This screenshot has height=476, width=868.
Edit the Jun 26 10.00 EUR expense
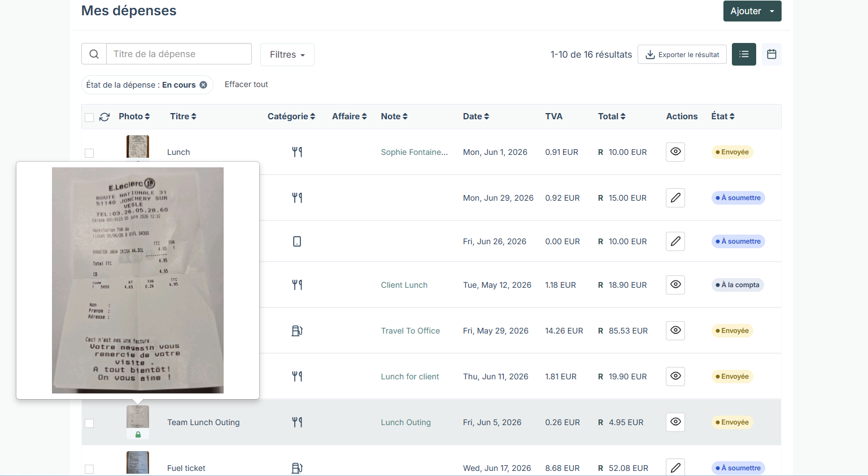[x=675, y=241]
